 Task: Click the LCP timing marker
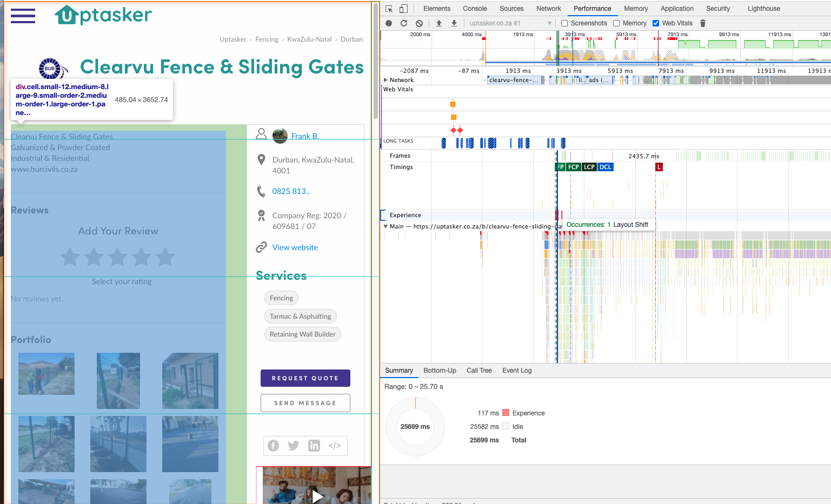[589, 167]
